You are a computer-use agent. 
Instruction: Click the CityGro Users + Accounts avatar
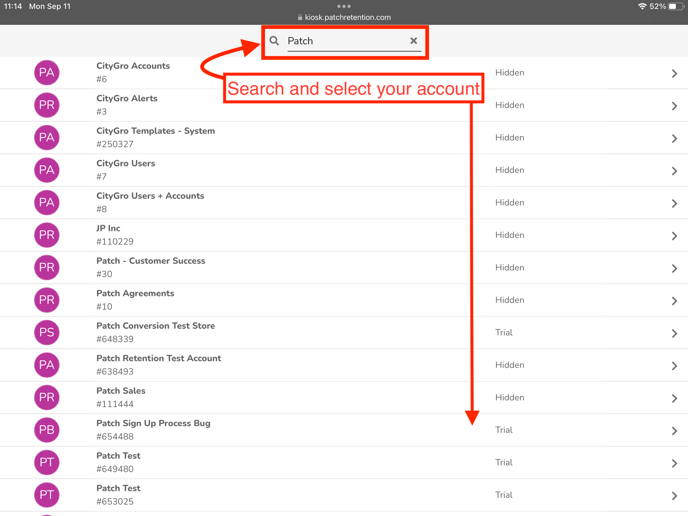47,202
